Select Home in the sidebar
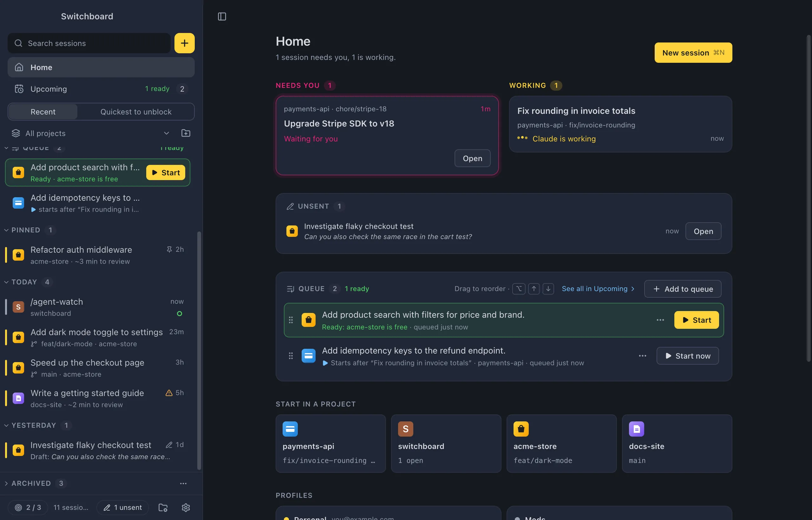Screen dimensions: 812x520 (101, 67)
